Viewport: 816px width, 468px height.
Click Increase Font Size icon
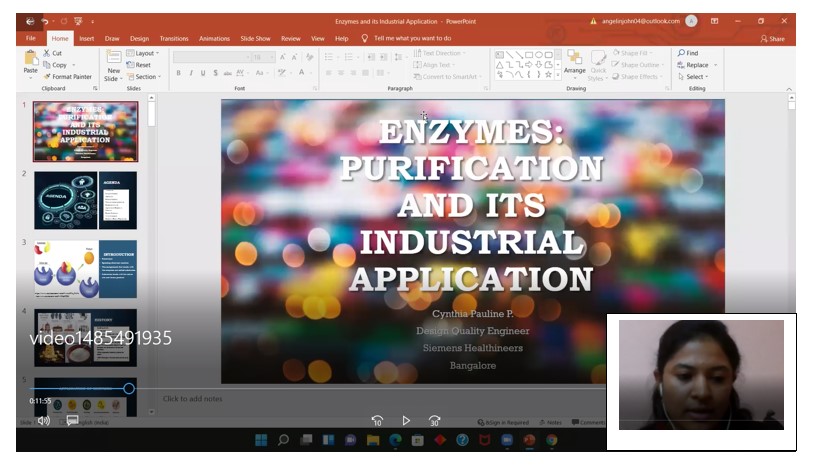(x=283, y=57)
